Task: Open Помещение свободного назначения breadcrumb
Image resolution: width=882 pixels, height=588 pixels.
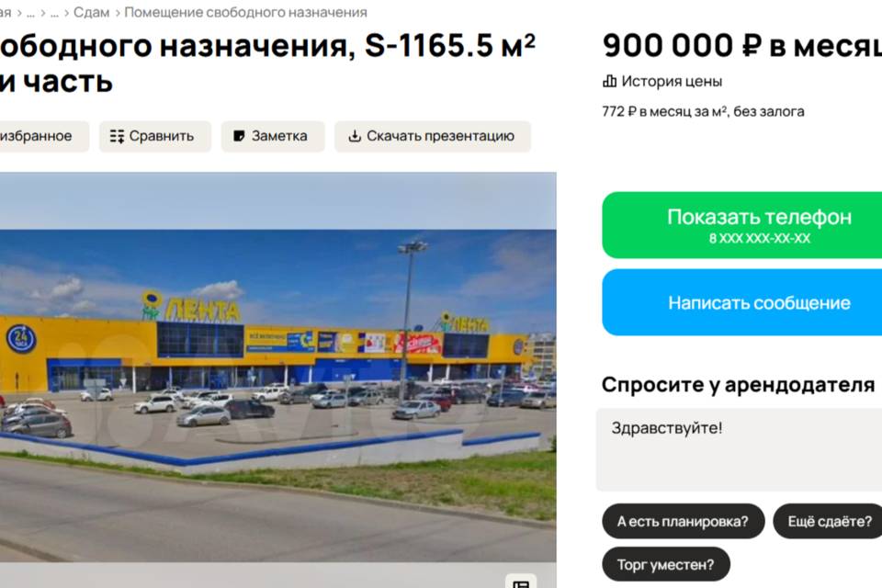Action: click(246, 12)
